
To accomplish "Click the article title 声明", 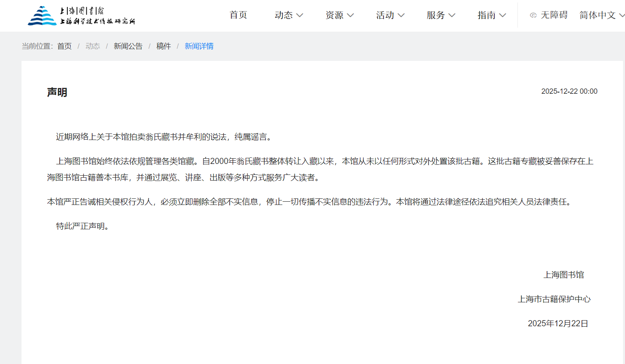I will (x=57, y=93).
